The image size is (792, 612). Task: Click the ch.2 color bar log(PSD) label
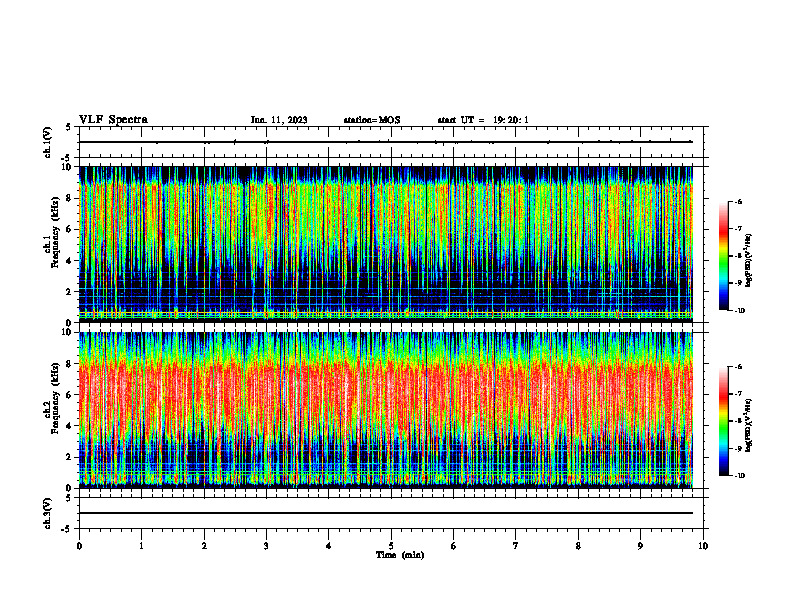(x=749, y=426)
